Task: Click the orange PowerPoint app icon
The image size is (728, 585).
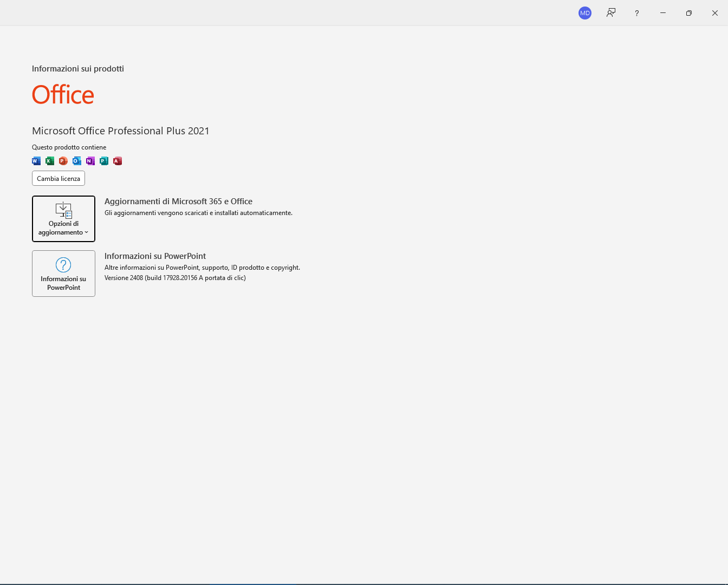Action: (x=63, y=161)
